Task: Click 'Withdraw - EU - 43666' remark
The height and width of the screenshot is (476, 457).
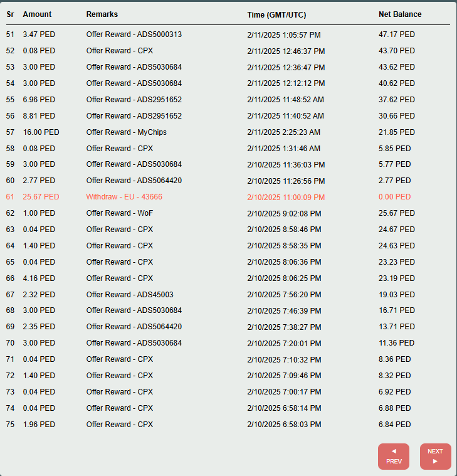Action: coord(124,197)
